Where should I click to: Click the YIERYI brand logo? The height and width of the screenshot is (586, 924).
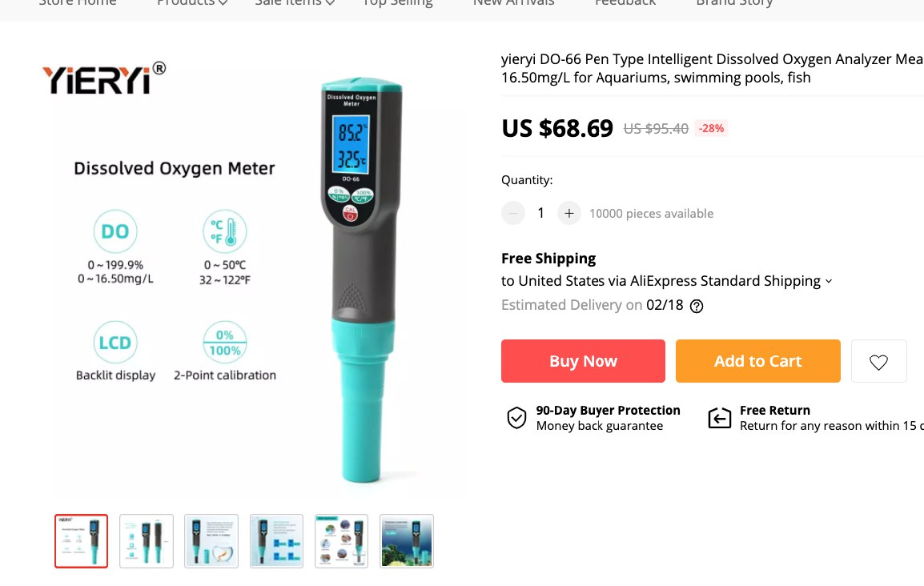click(104, 78)
